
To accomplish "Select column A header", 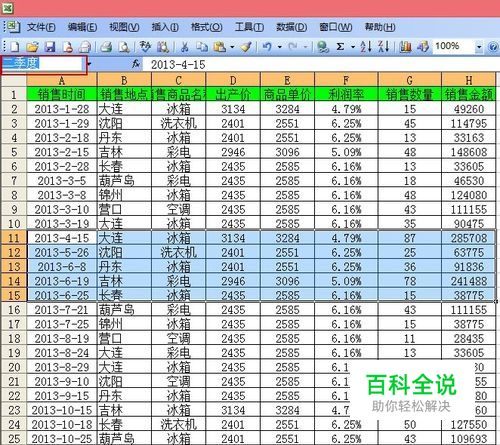I will point(62,80).
